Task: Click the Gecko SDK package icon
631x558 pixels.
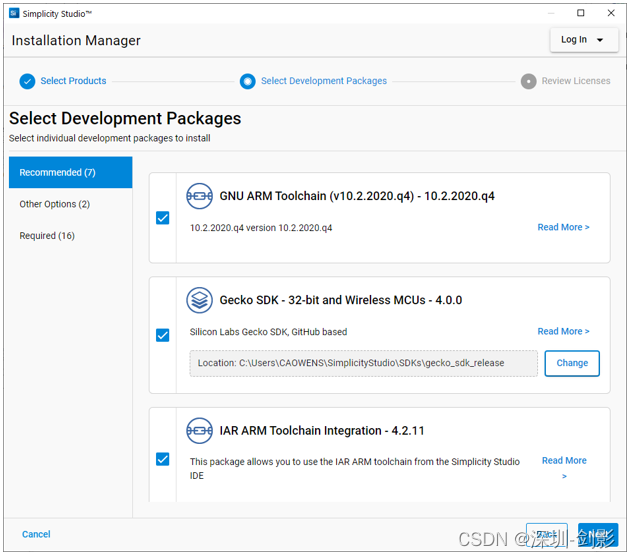Action: click(199, 300)
